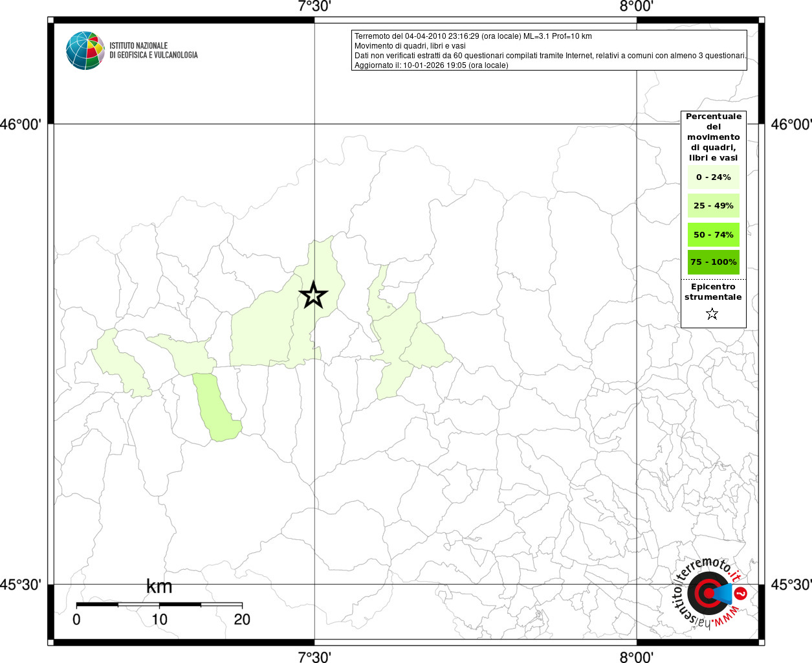Click the top 8°00' longitude label

click(637, 7)
